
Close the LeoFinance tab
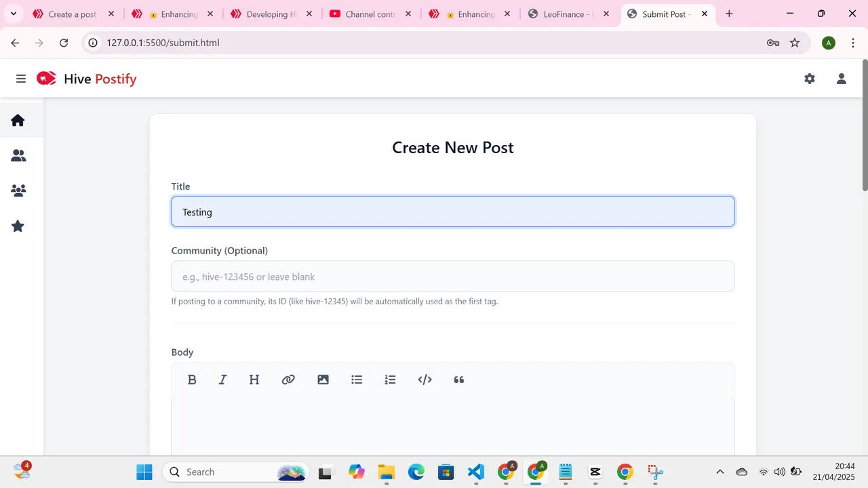tap(607, 14)
